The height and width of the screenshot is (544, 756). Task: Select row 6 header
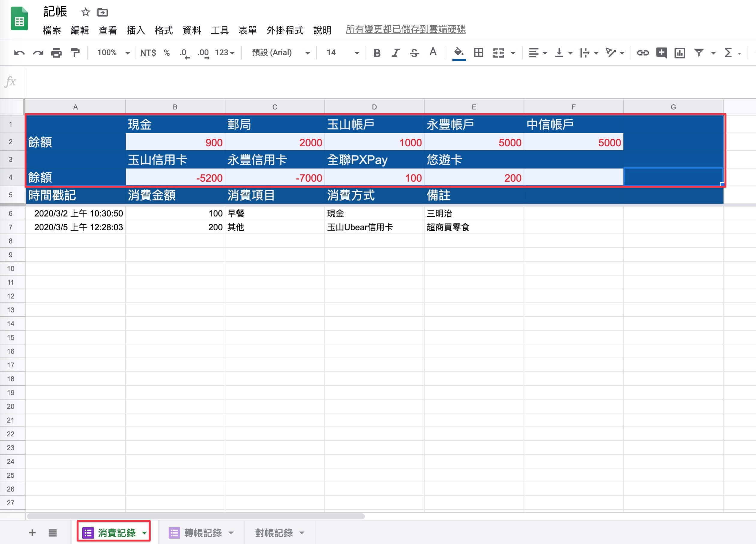pos(11,214)
